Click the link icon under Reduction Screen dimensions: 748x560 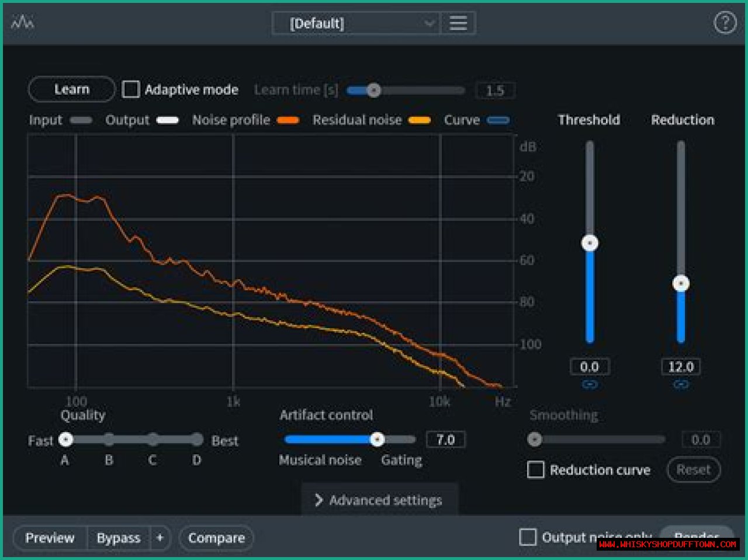[681, 385]
